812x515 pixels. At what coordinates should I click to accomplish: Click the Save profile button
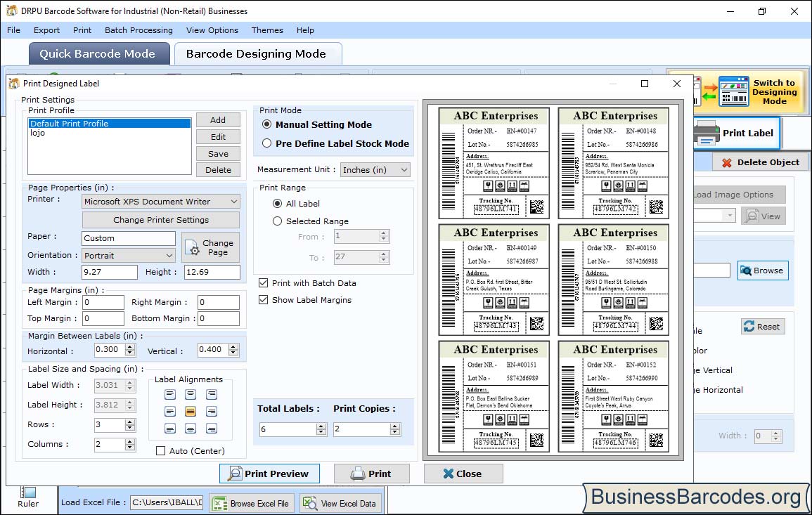coord(218,154)
